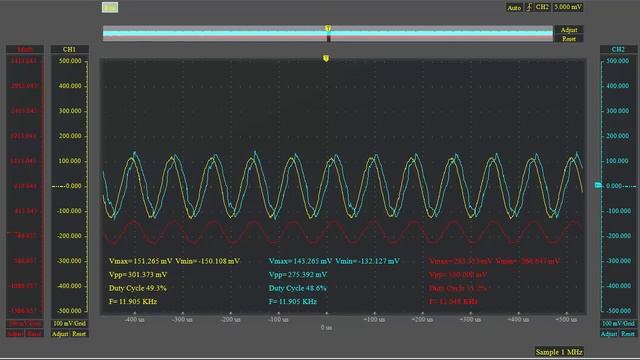640x360 pixels.
Task: Click the cyan CH2 Reset button
Action: [x=628, y=334]
